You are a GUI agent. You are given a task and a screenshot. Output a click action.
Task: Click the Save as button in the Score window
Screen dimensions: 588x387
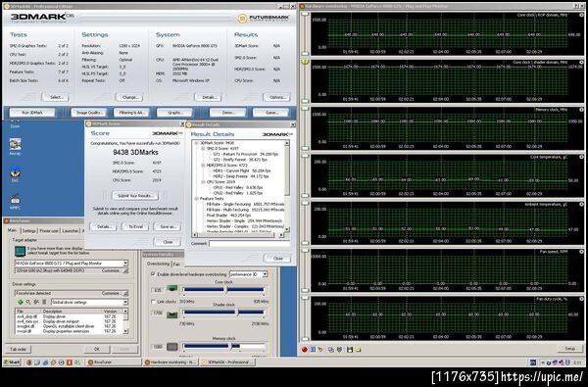tap(168, 226)
